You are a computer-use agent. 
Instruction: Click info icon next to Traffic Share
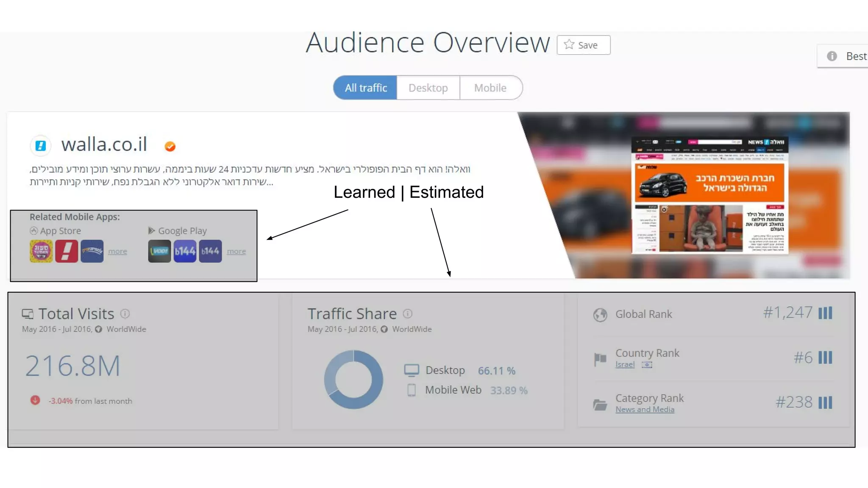pos(407,314)
